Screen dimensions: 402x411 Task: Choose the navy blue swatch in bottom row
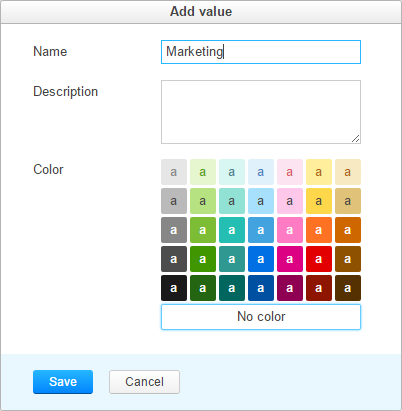(261, 288)
